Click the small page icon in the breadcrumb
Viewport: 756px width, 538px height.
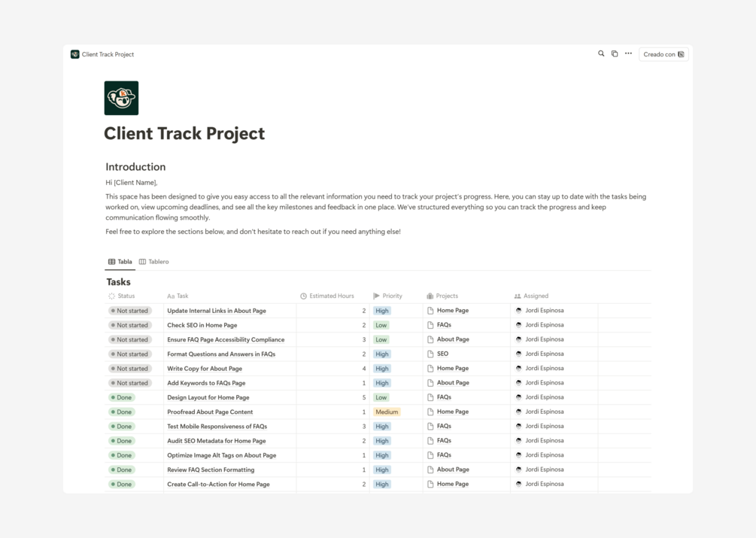pos(75,54)
